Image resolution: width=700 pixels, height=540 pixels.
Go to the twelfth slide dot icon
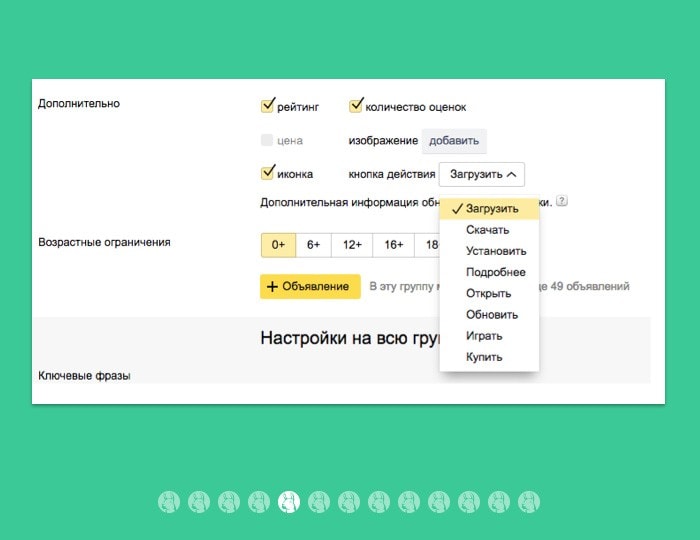tap(499, 502)
